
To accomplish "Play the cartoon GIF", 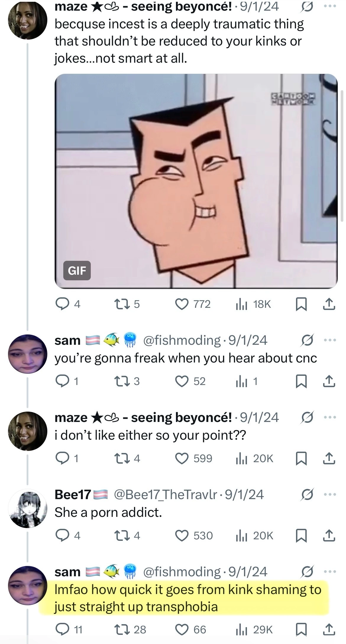I will point(196,181).
